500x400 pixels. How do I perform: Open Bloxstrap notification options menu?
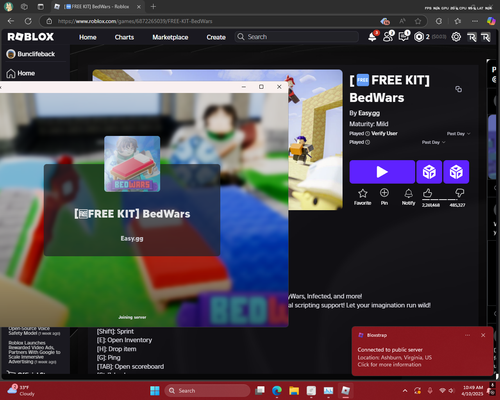(468, 335)
